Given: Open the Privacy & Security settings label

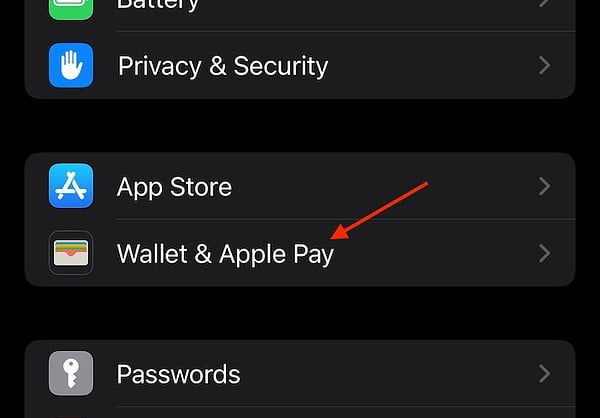Looking at the screenshot, I should click(x=223, y=67).
